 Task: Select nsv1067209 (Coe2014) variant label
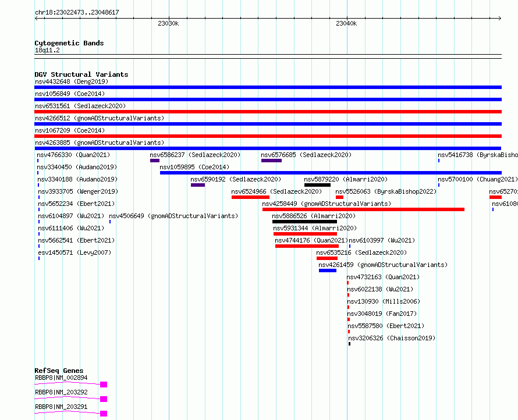point(70,130)
